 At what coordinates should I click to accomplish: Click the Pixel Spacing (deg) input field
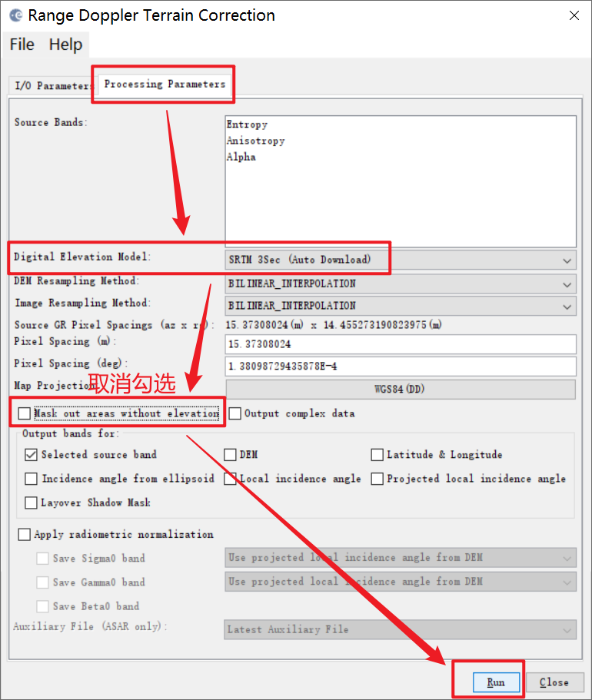(x=401, y=366)
